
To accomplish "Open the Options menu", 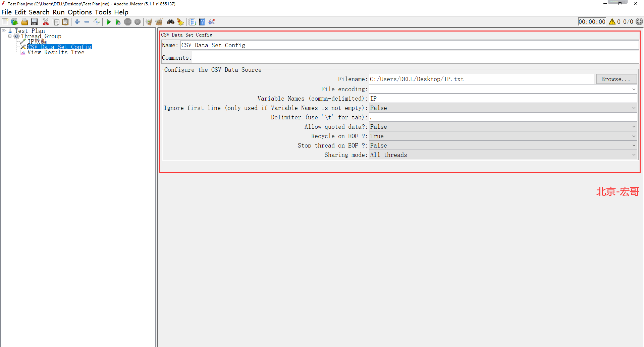I will (x=80, y=12).
